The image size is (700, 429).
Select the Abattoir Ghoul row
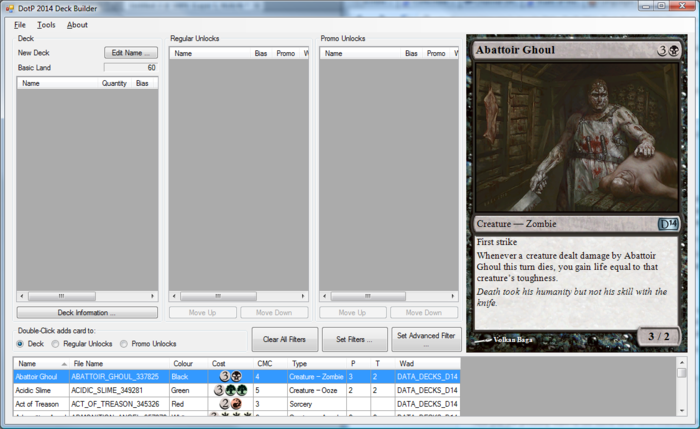[x=237, y=376]
